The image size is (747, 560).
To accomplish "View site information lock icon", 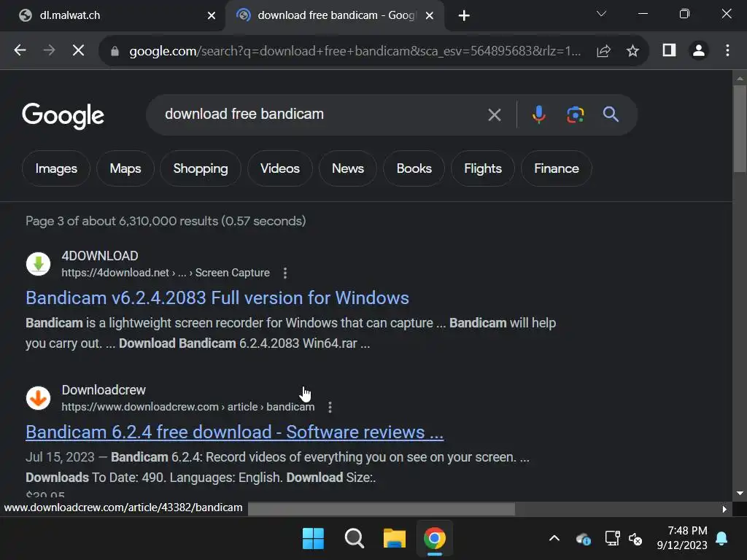I will click(115, 51).
